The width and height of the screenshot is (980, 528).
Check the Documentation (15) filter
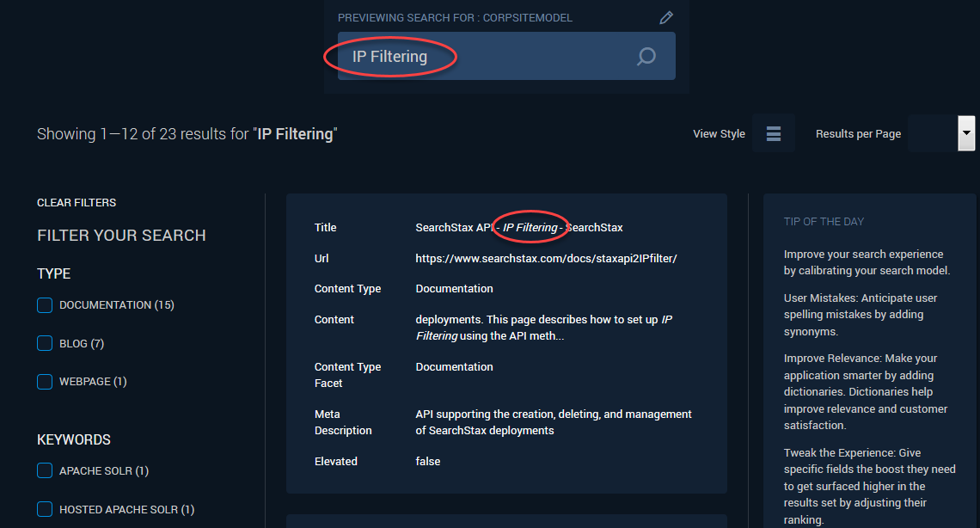[45, 305]
